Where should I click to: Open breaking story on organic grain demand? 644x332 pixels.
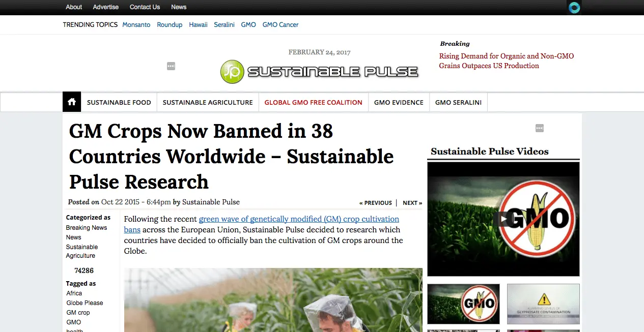[507, 61]
